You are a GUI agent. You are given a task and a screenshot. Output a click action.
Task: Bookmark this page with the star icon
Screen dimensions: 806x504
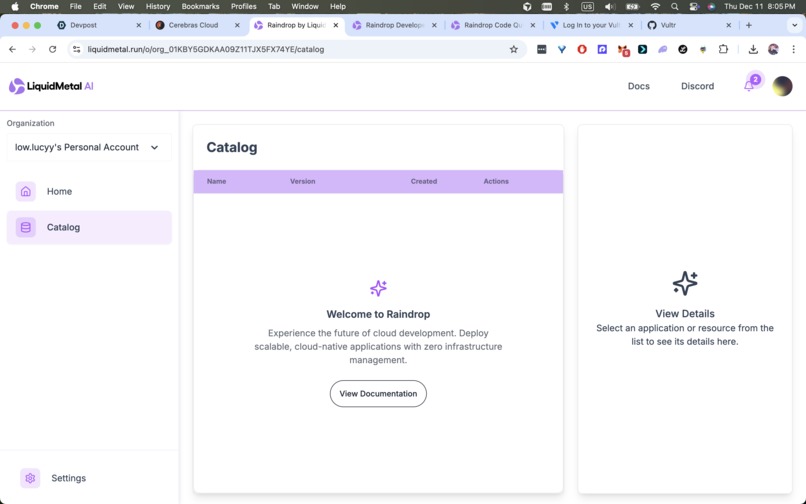pos(514,49)
